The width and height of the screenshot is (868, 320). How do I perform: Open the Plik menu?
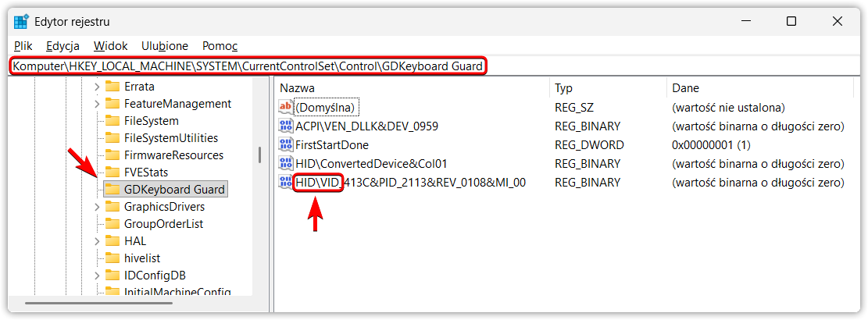point(23,46)
